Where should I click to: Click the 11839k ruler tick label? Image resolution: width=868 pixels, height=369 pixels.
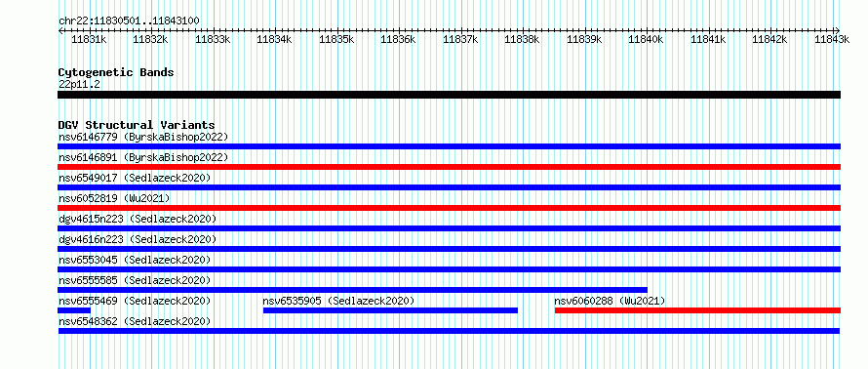click(584, 39)
